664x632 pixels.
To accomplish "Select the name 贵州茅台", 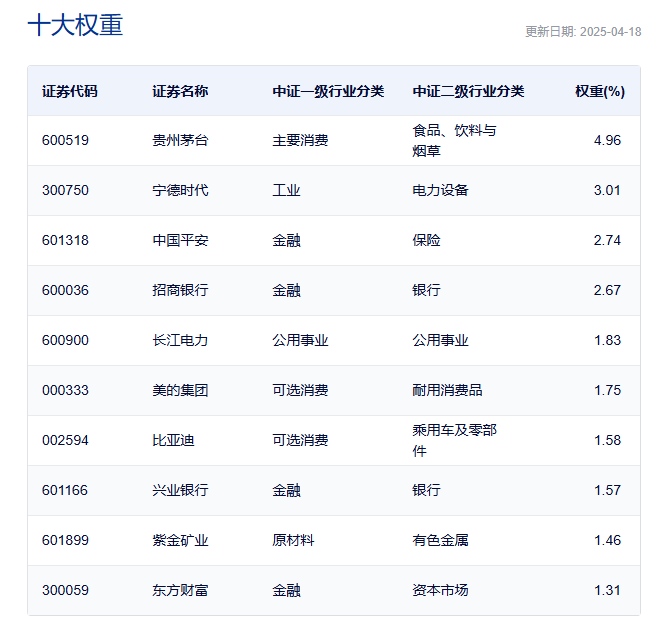I will click(x=180, y=140).
